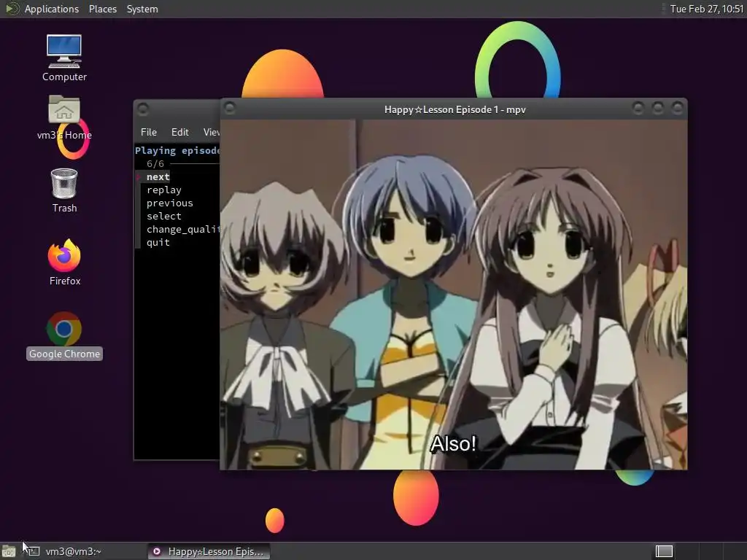Click the show desktop taskbar icon
747x560 pixels.
(9, 551)
